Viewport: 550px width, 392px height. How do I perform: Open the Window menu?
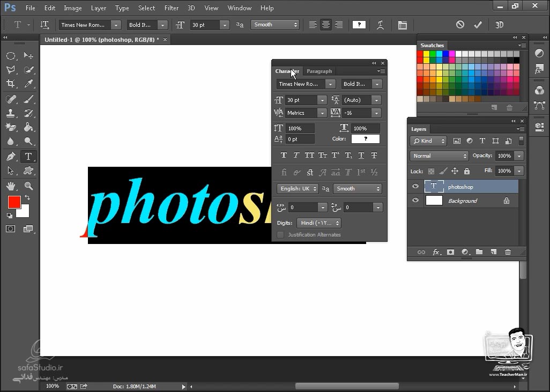click(239, 8)
